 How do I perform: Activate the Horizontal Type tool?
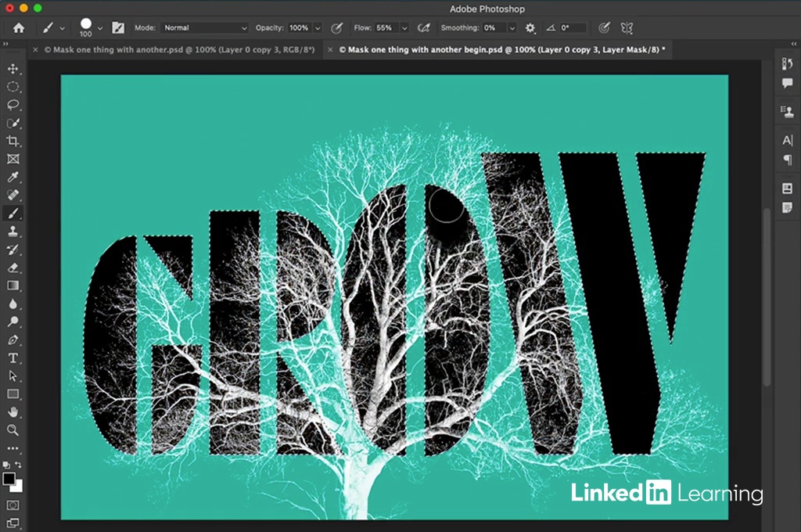[13, 358]
